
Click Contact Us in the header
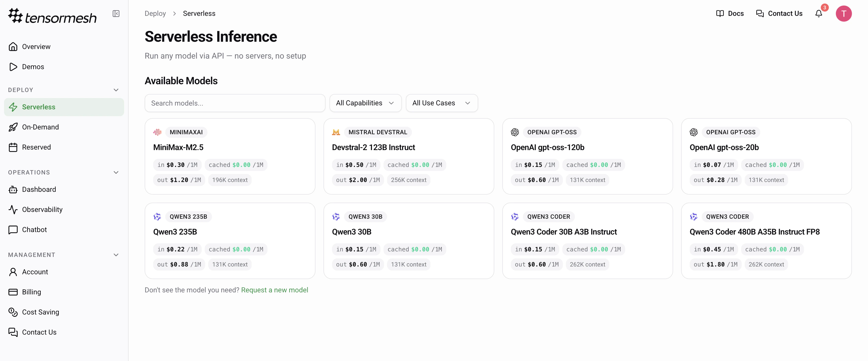[x=779, y=14]
